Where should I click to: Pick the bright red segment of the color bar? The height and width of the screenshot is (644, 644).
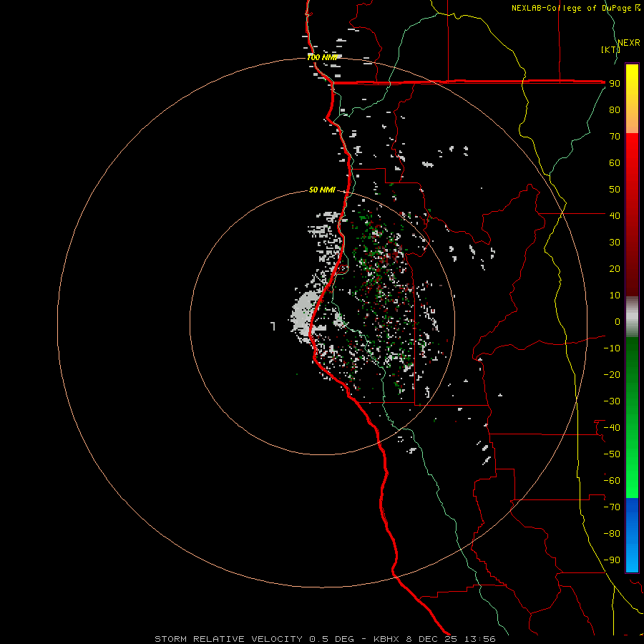click(x=632, y=152)
